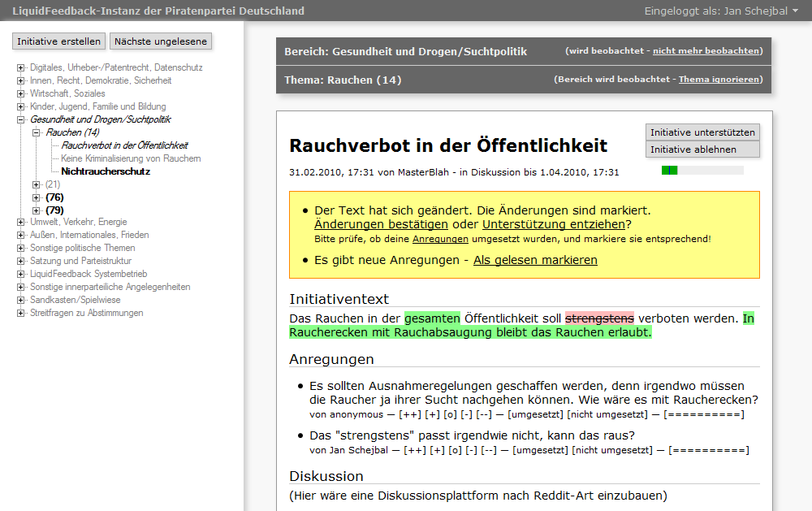Collapse the Gesundheit und Drogen/Suchtpolitik node
This screenshot has height=511, width=812.
21,119
